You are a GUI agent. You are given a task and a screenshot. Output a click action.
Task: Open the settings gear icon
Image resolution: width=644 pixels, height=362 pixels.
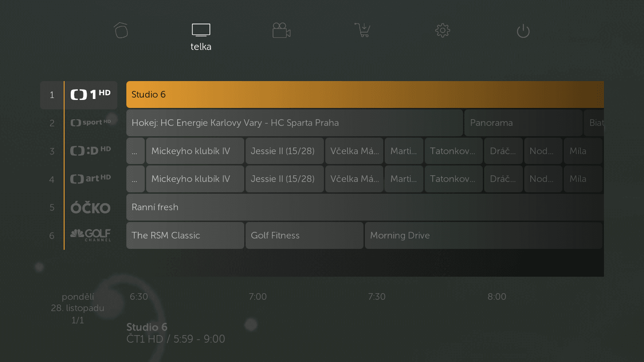pyautogui.click(x=442, y=30)
